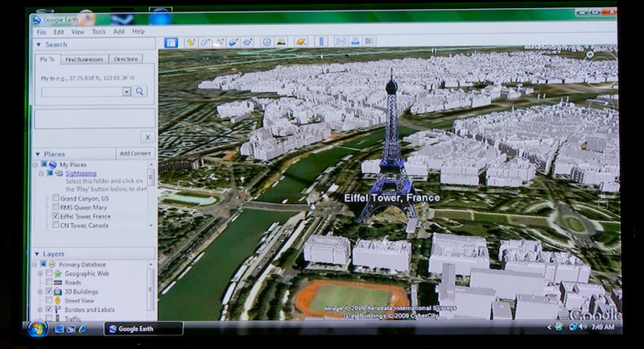Image resolution: width=644 pixels, height=349 pixels.
Task: Click the Places panel vertical scrollbar
Action: click(151, 177)
